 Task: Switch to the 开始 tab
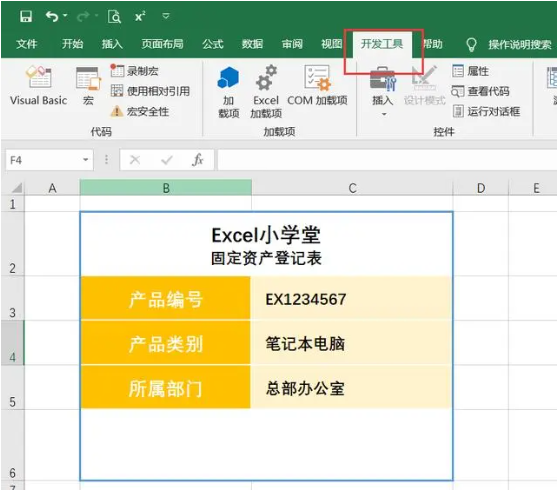tap(72, 44)
